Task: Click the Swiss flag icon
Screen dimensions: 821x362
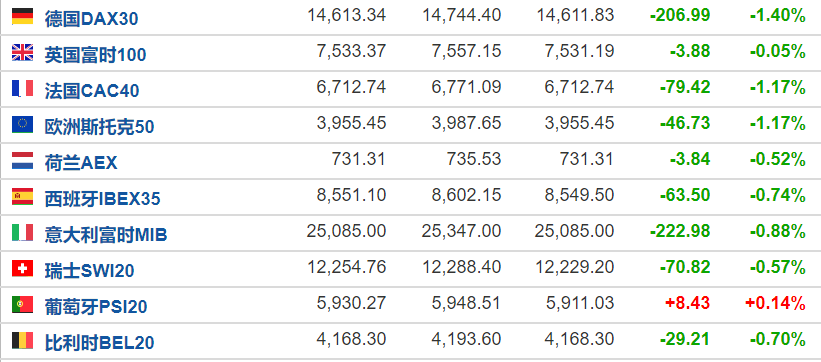Action: [23, 268]
